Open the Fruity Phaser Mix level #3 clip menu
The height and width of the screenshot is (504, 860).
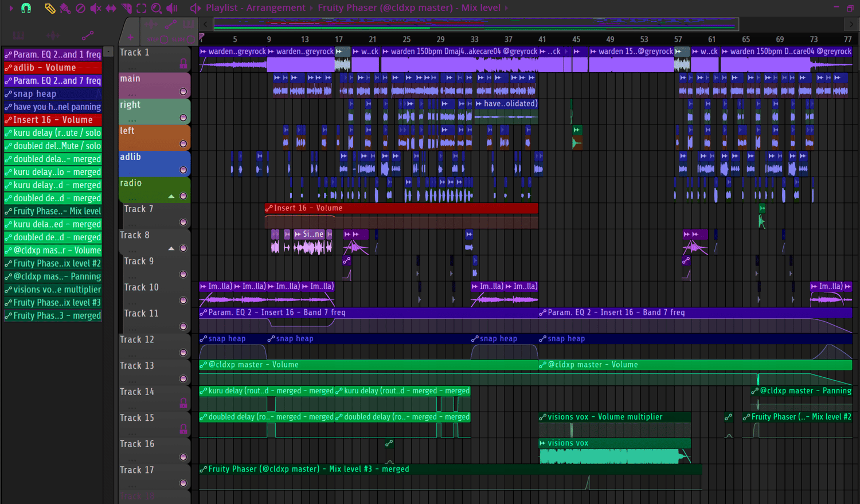pyautogui.click(x=203, y=469)
